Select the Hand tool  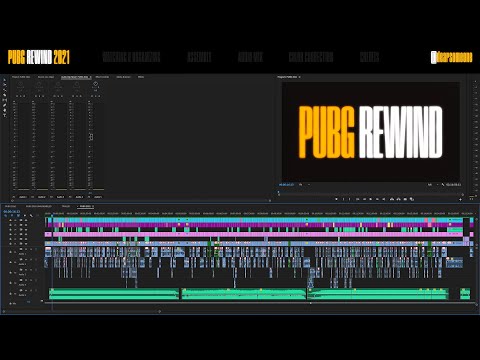5,110
